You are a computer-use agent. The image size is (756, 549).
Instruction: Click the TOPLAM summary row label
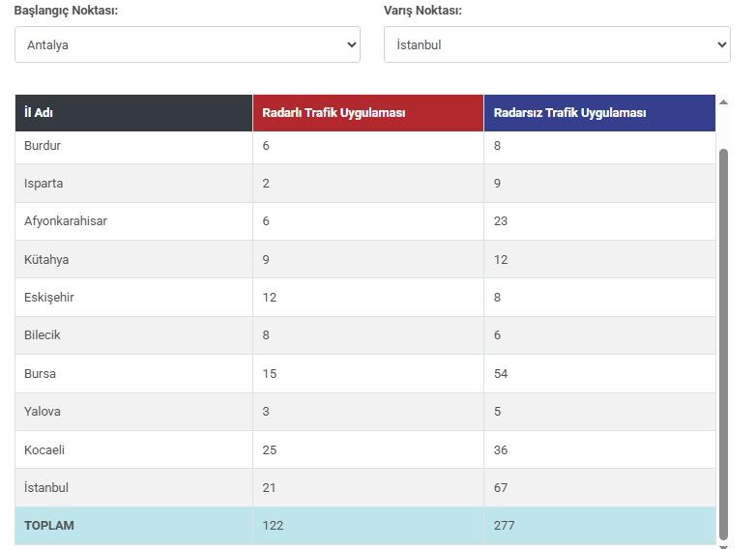[49, 526]
